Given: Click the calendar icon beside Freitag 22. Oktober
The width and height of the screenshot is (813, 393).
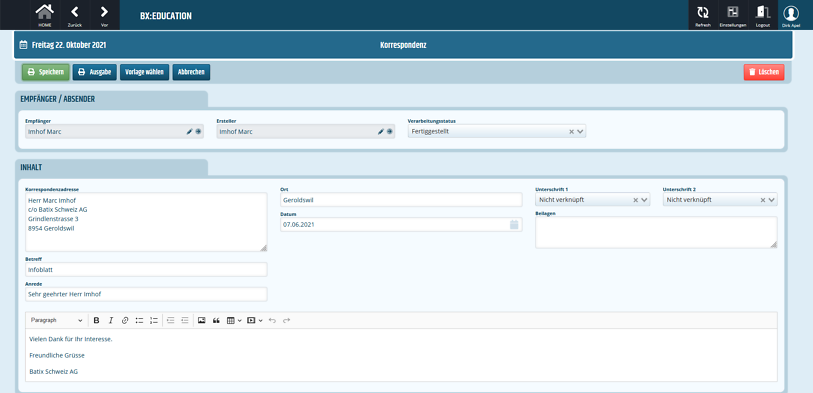Looking at the screenshot, I should (x=23, y=45).
